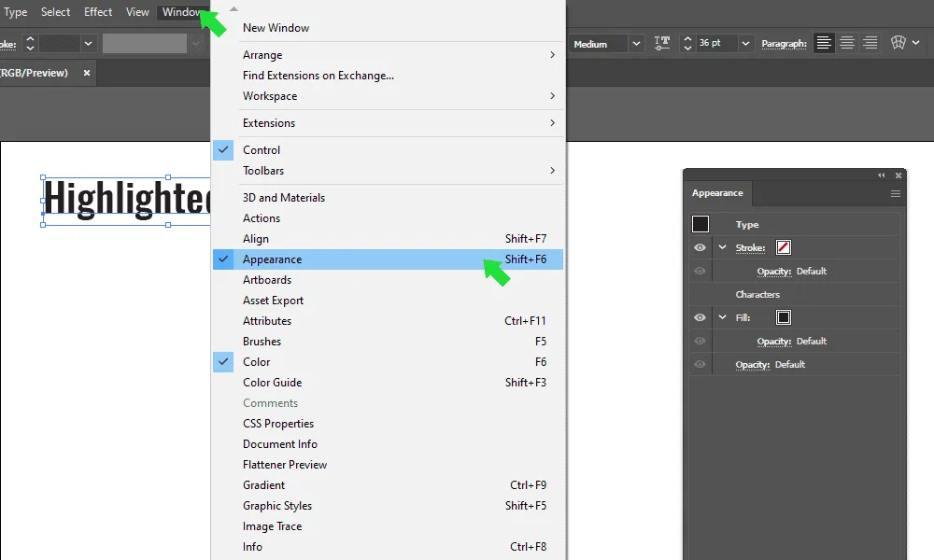Expand the Workspace submenu
Image resolution: width=934 pixels, height=560 pixels.
click(x=388, y=96)
